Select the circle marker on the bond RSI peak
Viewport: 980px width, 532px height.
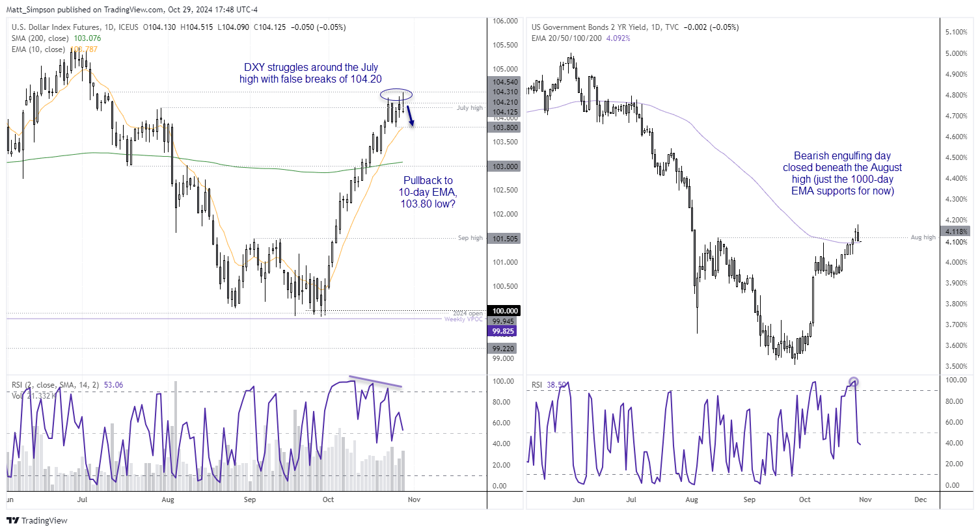pyautogui.click(x=854, y=382)
